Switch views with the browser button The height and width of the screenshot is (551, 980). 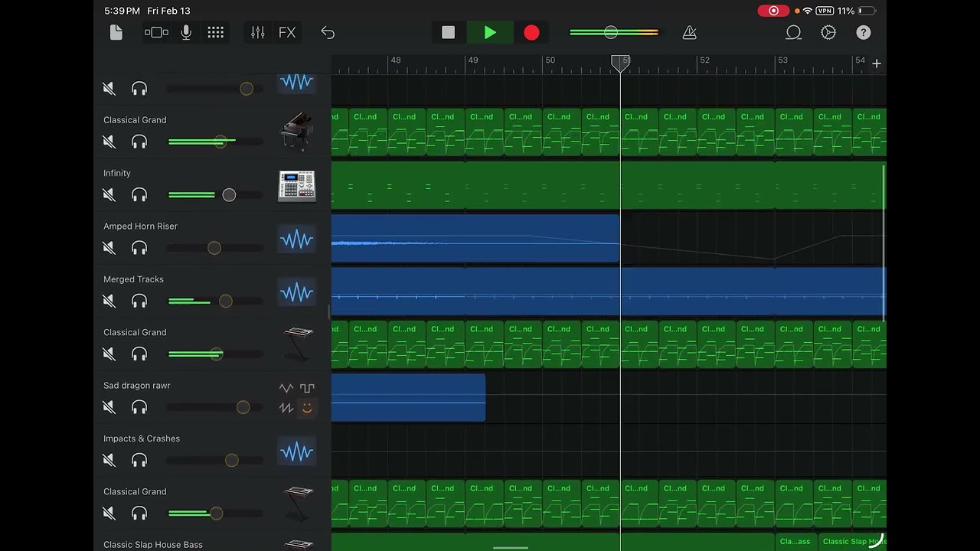pyautogui.click(x=156, y=32)
